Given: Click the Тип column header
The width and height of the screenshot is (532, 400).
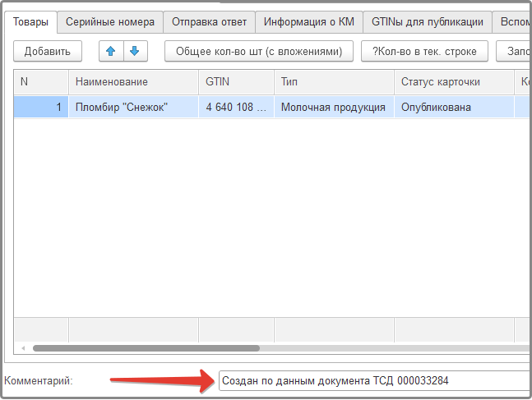Looking at the screenshot, I should (334, 82).
